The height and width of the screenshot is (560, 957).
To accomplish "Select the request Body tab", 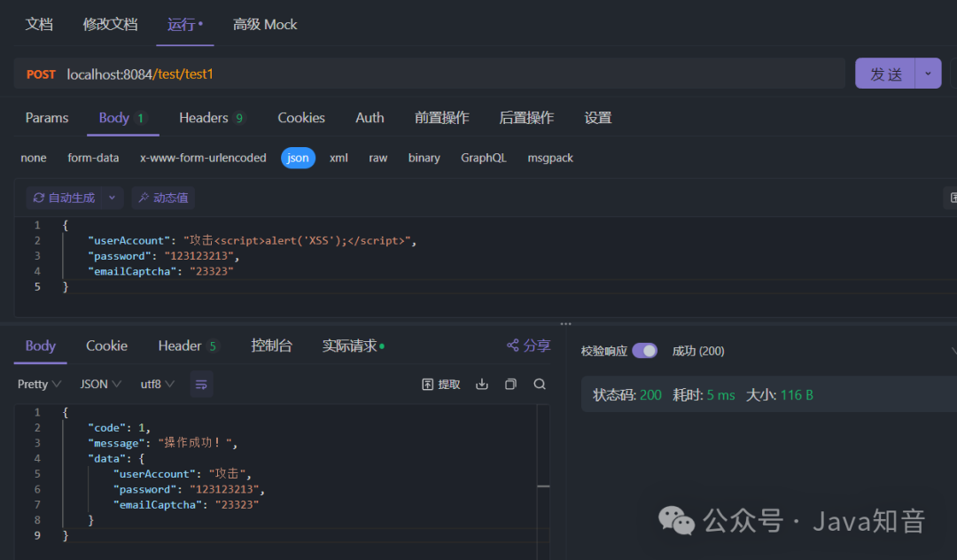I will coord(122,118).
